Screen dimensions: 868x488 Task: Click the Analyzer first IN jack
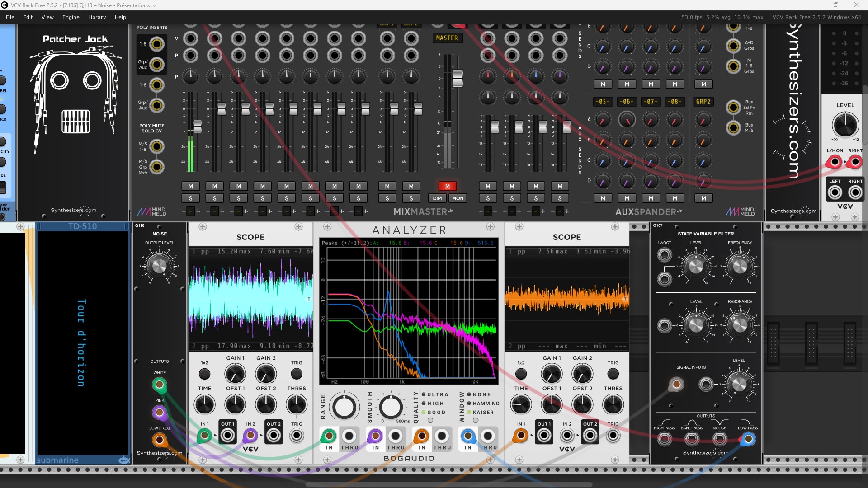tap(329, 436)
